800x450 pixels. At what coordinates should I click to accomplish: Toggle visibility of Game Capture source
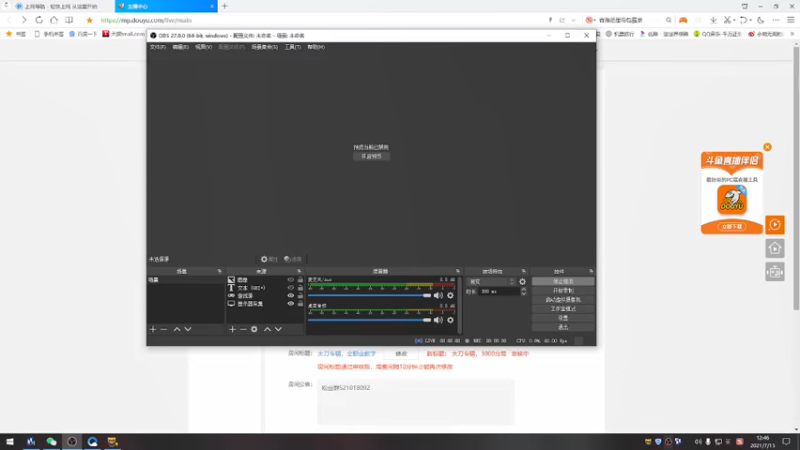pos(290,296)
